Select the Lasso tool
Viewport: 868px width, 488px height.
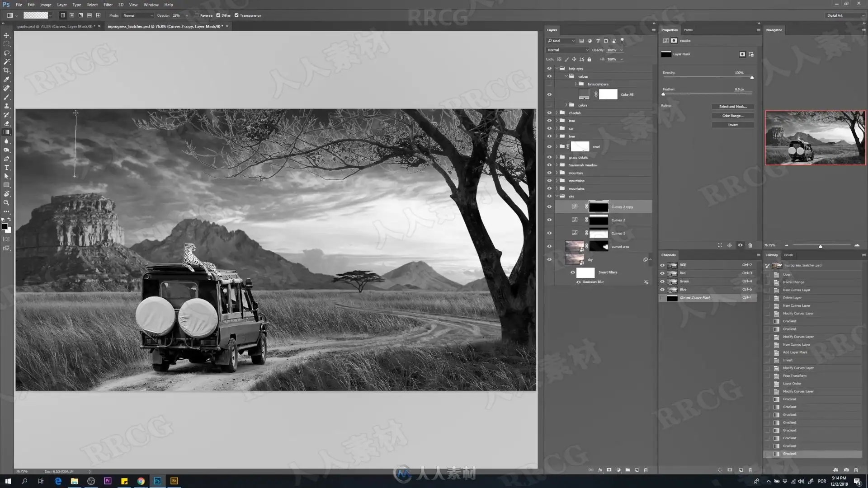pos(6,53)
